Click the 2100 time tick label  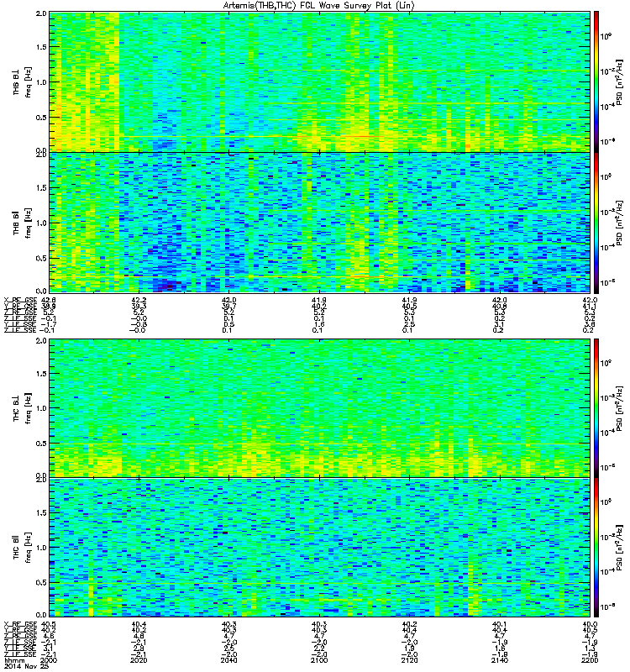click(x=319, y=660)
